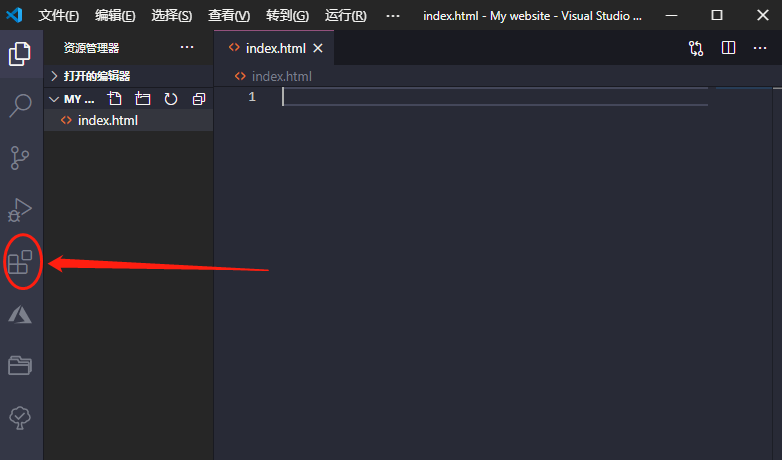The image size is (782, 460).
Task: Close the index.html editor tab
Action: point(318,48)
